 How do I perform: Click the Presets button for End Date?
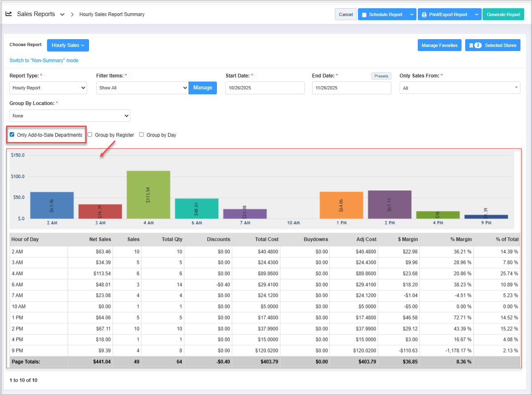pos(381,76)
